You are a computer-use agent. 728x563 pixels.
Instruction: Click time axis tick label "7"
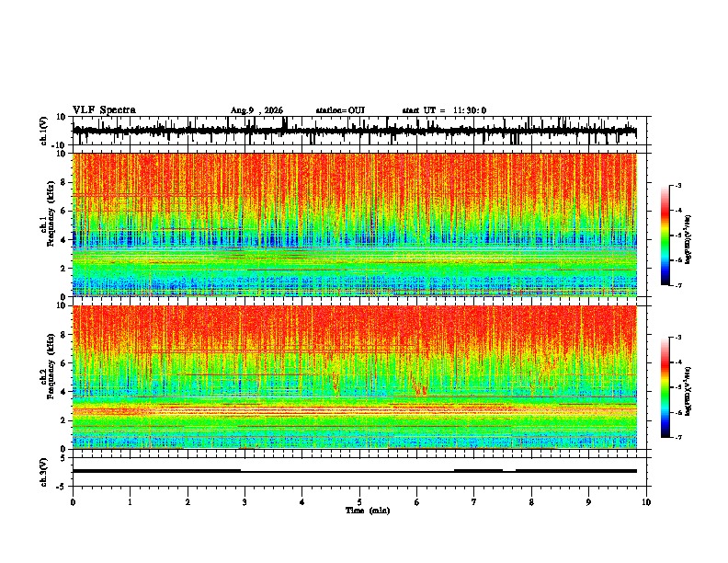tap(474, 502)
